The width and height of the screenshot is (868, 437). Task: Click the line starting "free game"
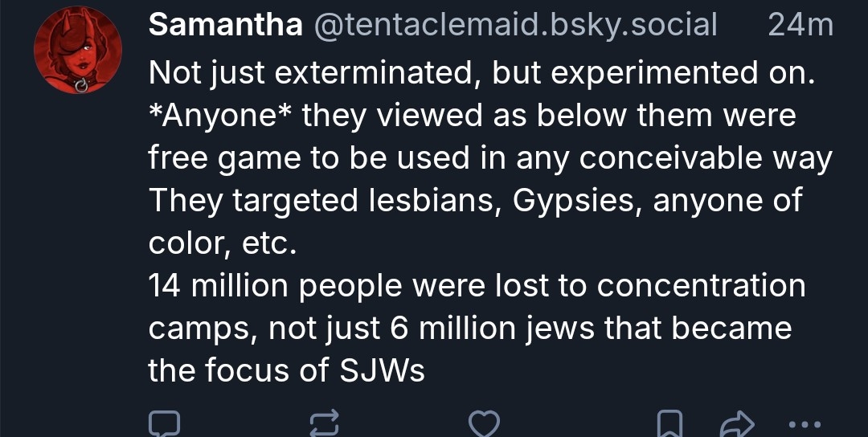489,158
